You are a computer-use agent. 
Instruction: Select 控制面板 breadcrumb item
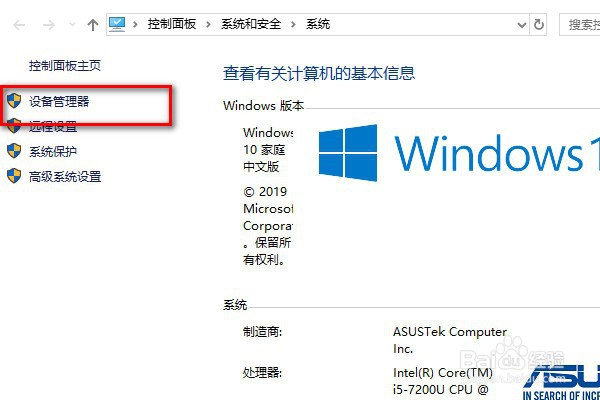tap(172, 24)
